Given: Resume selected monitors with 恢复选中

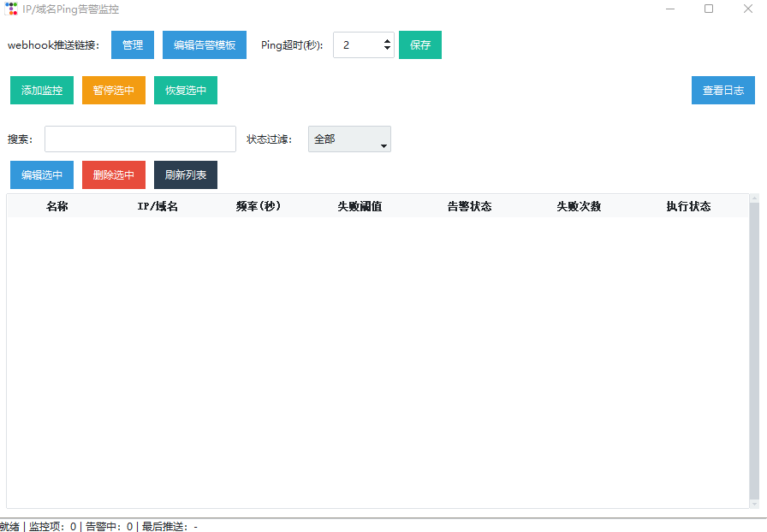Looking at the screenshot, I should click(x=186, y=90).
